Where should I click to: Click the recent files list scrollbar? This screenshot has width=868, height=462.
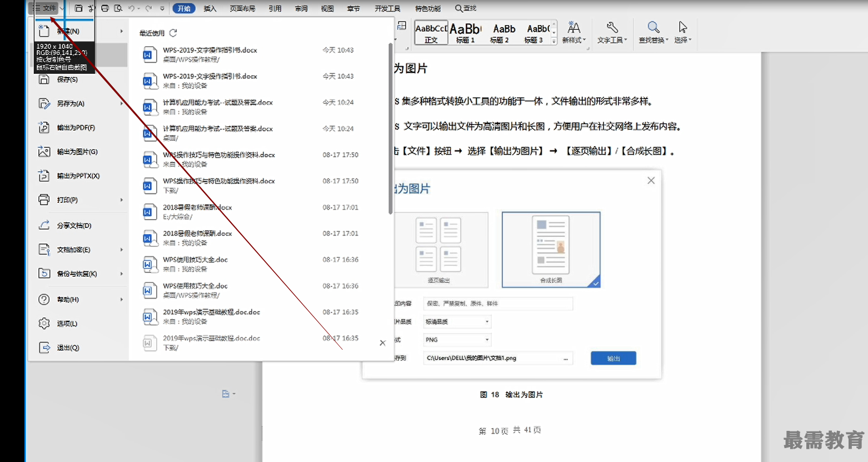point(391,129)
